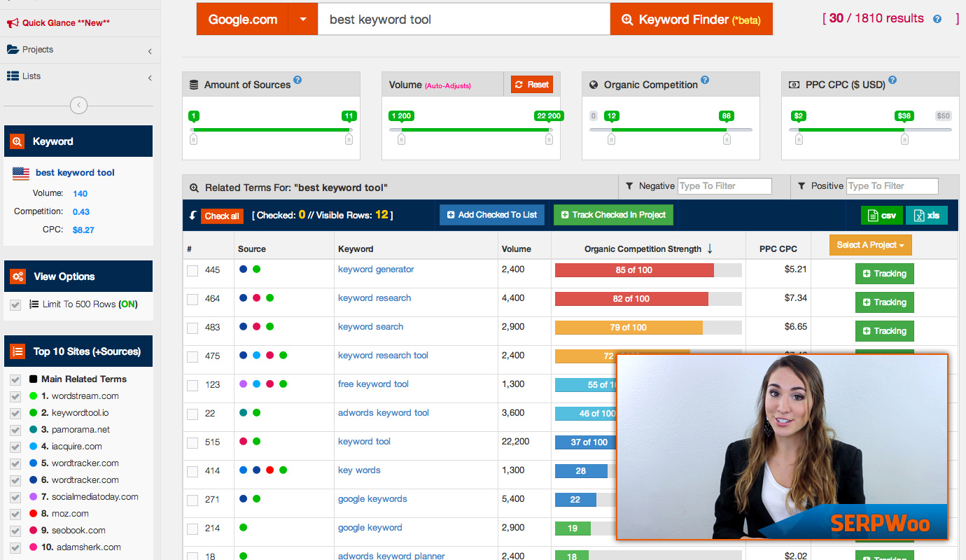The width and height of the screenshot is (966, 560).
Task: Open the Select A Project dropdown
Action: tap(870, 245)
